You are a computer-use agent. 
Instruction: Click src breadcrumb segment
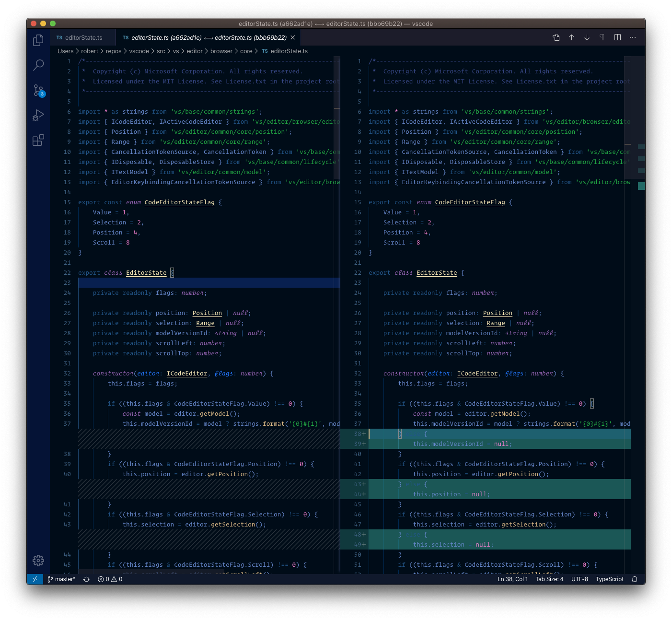[161, 51]
